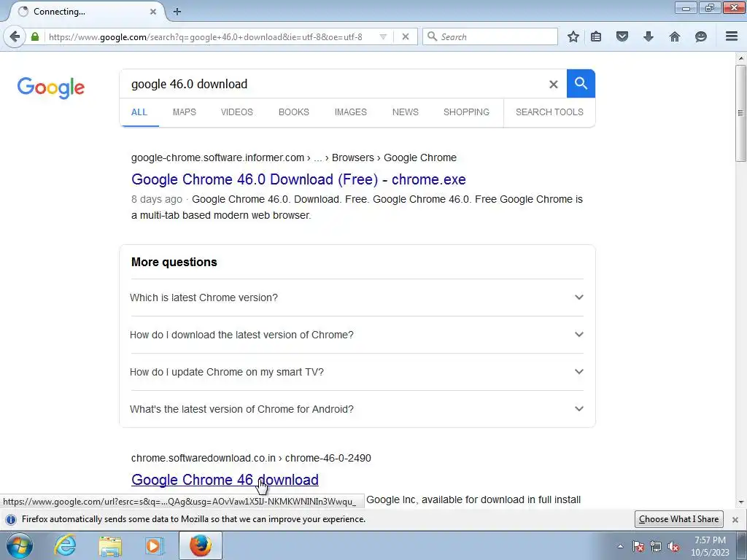
Task: Click '8 days ago' result snippet text
Action: [x=157, y=200]
